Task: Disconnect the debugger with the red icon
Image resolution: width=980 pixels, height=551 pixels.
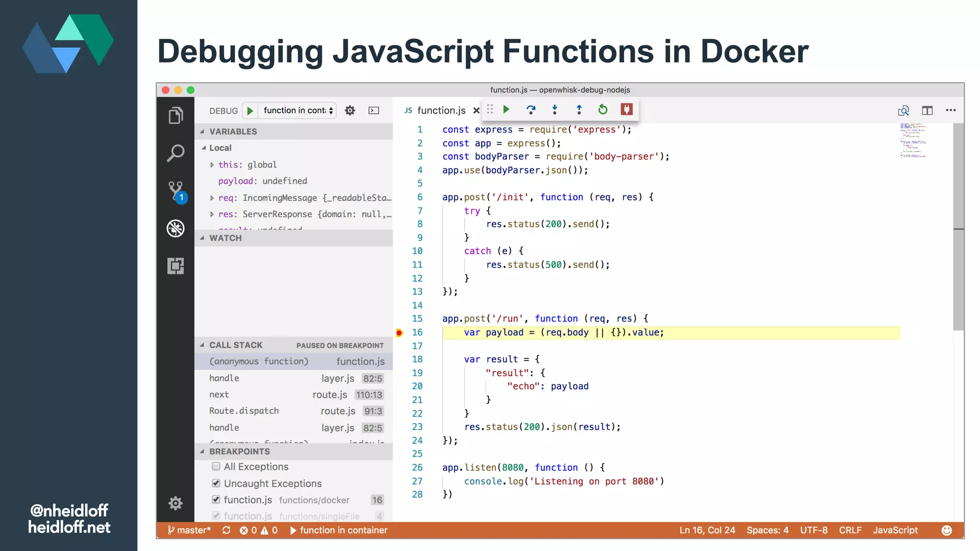Action: coord(626,110)
